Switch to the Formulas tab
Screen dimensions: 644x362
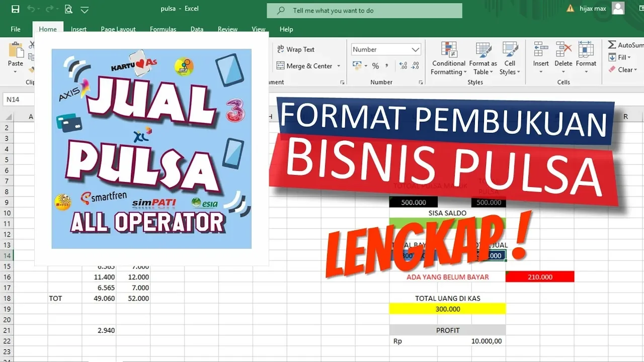163,29
